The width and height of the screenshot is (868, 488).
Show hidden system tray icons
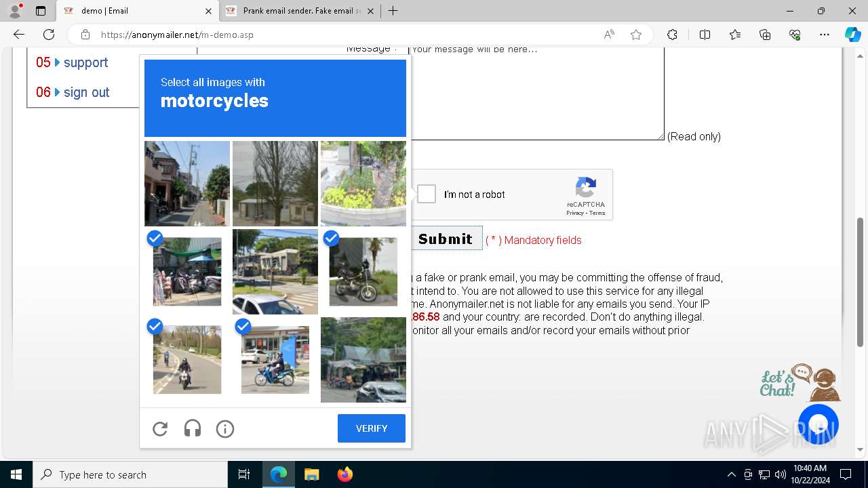click(731, 474)
